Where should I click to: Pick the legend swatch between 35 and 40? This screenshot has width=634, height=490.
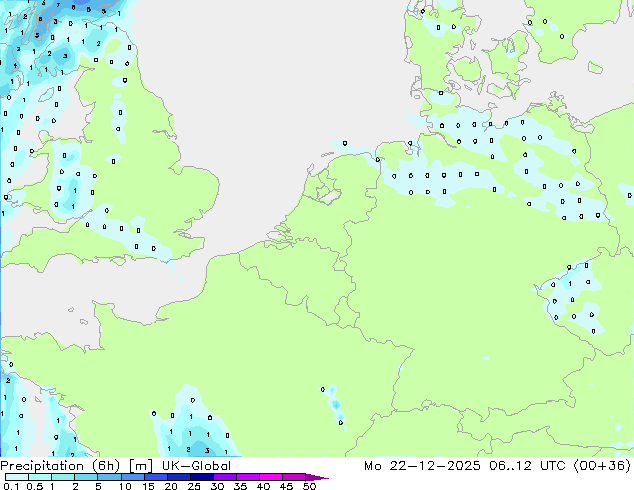point(247,477)
